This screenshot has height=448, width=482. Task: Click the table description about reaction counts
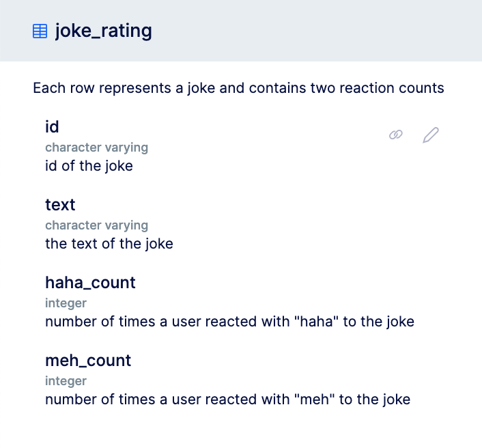238,88
